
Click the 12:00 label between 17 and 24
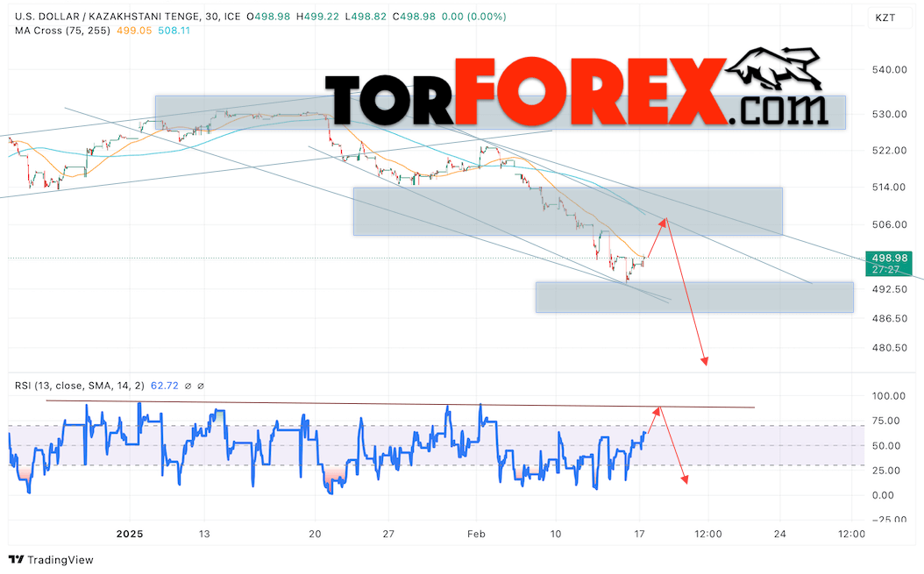point(707,534)
